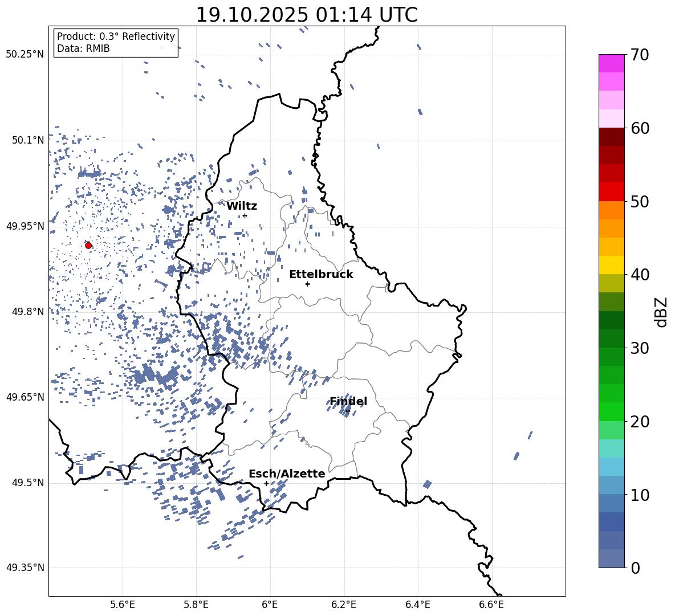
Task: Click the 6.2°E longitude tick label
Action: 344,605
